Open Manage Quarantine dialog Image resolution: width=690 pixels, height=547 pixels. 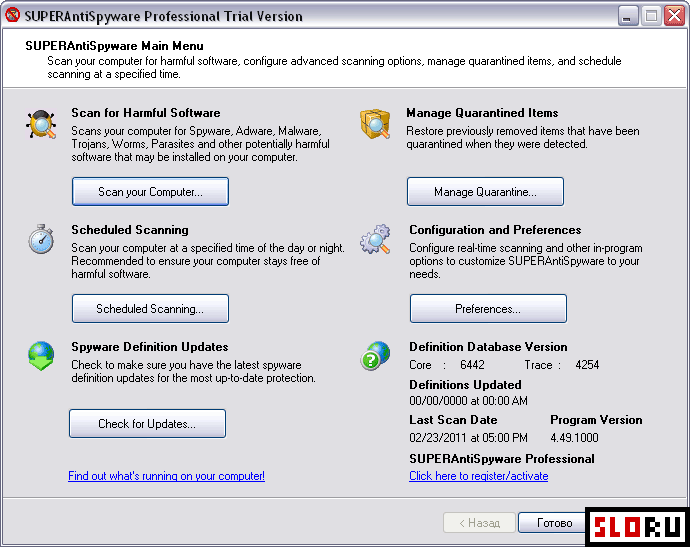click(485, 191)
